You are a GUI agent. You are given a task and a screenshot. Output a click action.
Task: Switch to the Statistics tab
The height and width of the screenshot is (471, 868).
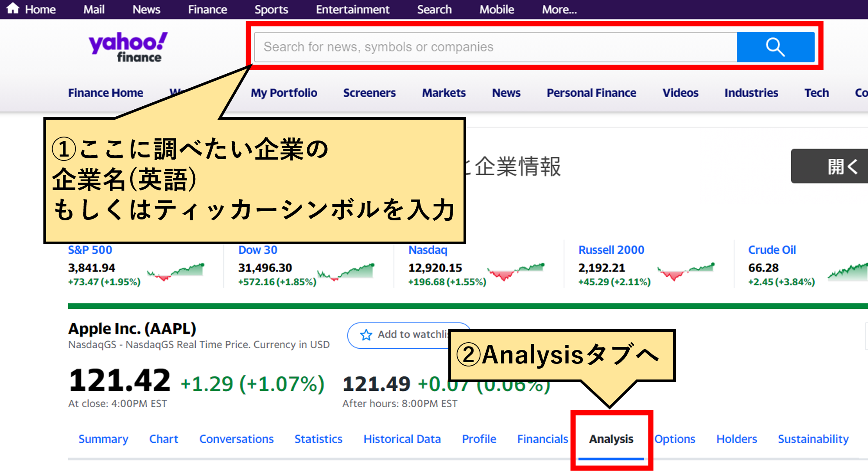(319, 439)
